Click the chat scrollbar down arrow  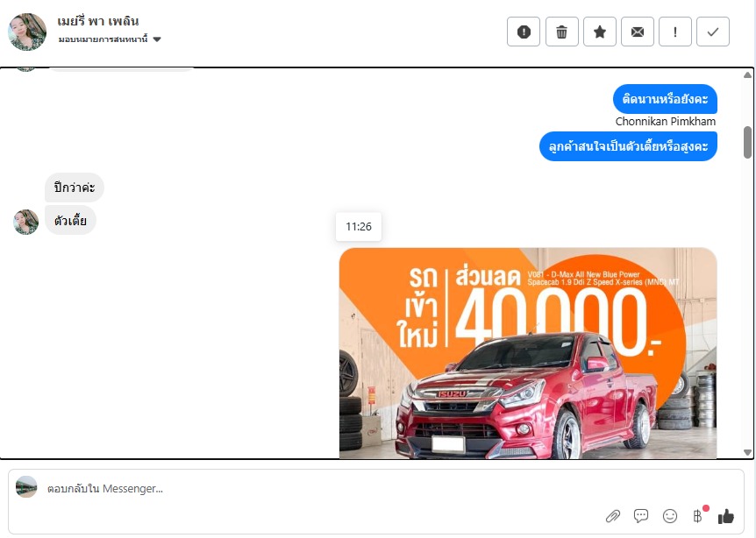point(747,452)
